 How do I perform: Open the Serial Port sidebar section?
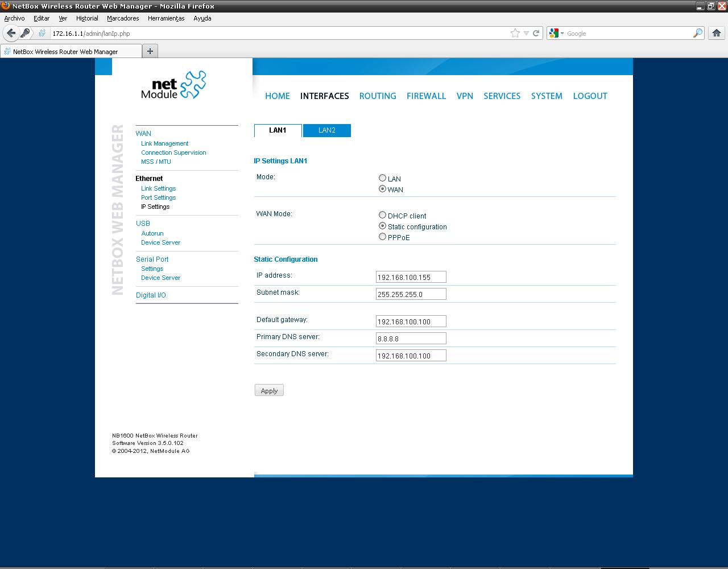[x=152, y=259]
